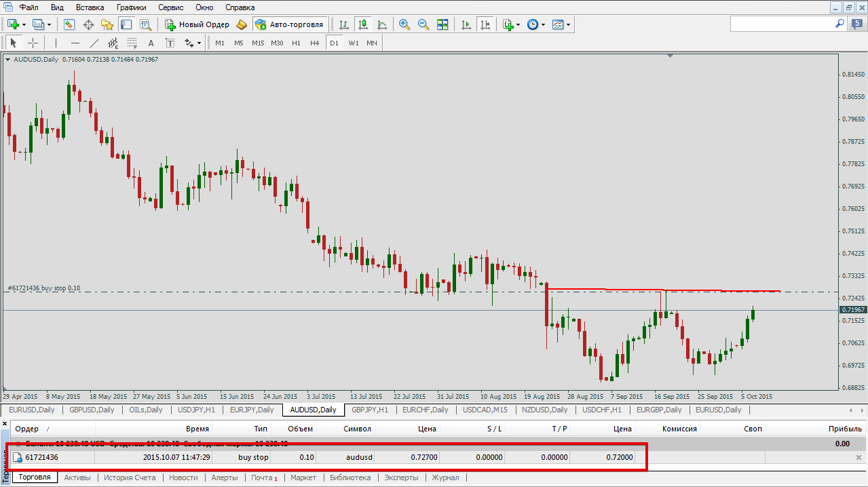Zoom in on the chart
This screenshot has height=487, width=868.
coord(404,24)
